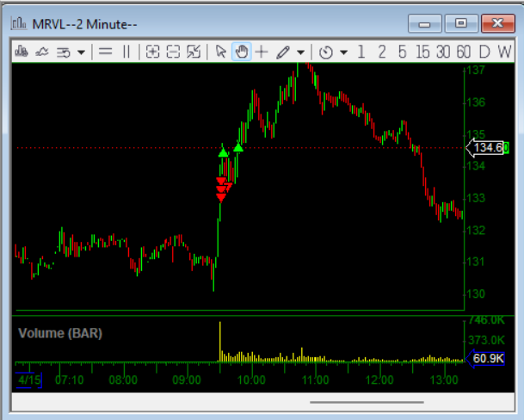Switch to the 5 minute interval
Screen dimensions: 524x420
(403, 52)
